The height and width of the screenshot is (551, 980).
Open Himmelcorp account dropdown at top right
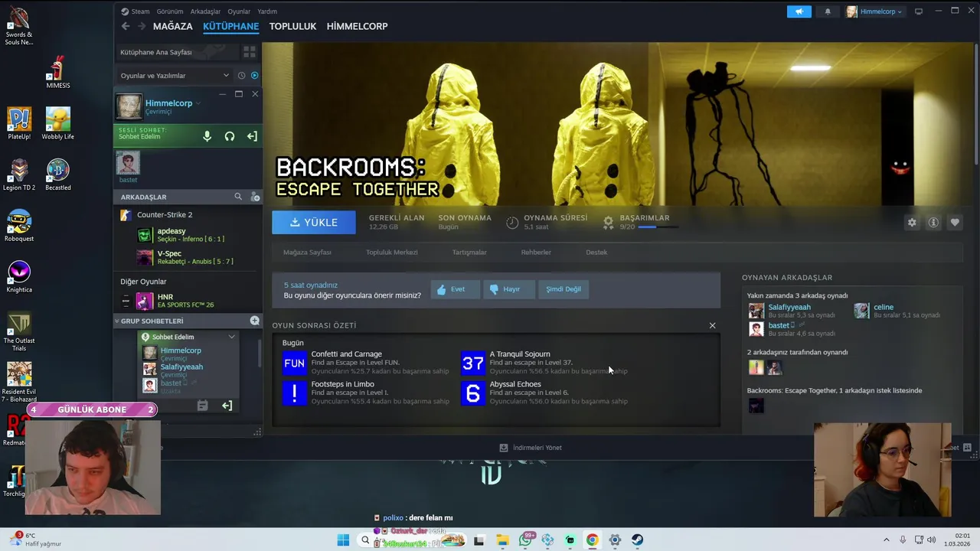point(875,11)
